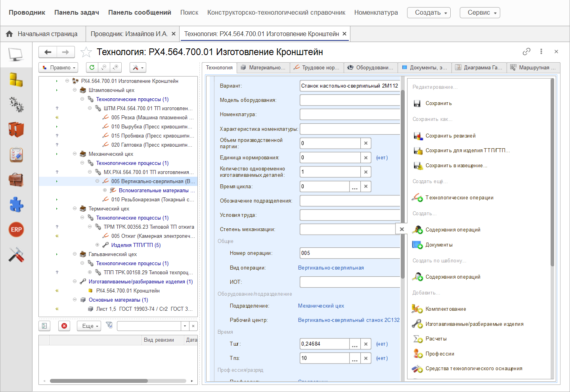Open the tools settings dropdown in tree toolbar
This screenshot has height=392, width=570.
[138, 67]
